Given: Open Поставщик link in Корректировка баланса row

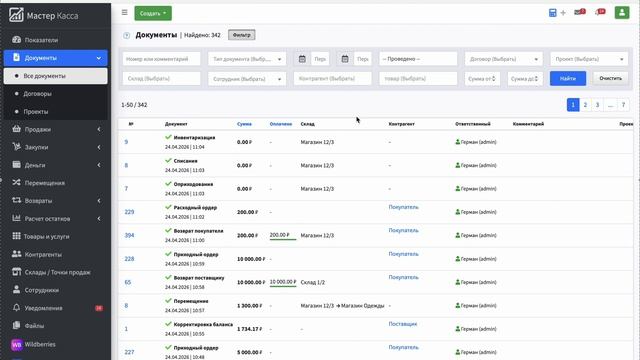Looking at the screenshot, I should point(403,324).
